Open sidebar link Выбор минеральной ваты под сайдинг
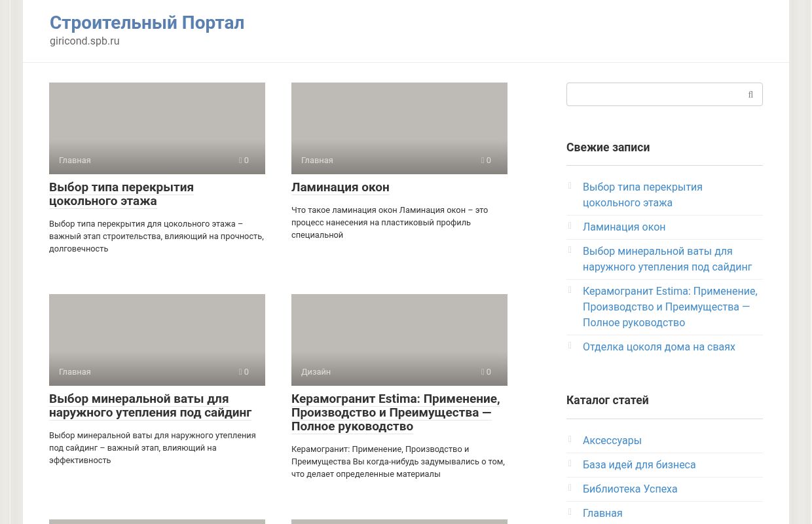The height and width of the screenshot is (524, 812). point(667,259)
